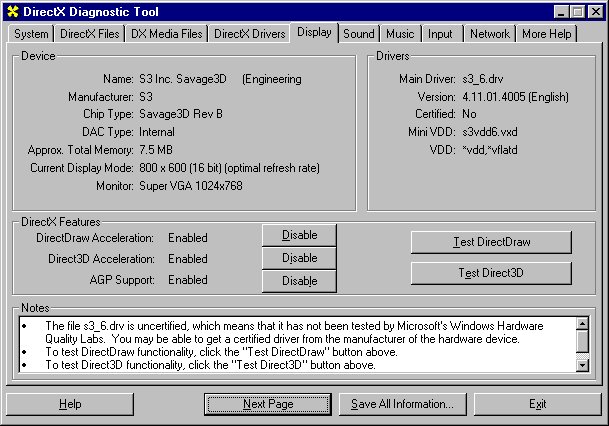Click Mini VDD value 's3vdd6.vxd'
This screenshot has height=426, width=609.
tap(490, 132)
